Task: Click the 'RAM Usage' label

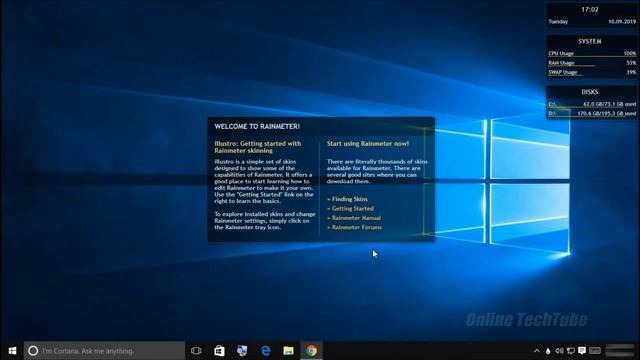Action: [x=561, y=62]
